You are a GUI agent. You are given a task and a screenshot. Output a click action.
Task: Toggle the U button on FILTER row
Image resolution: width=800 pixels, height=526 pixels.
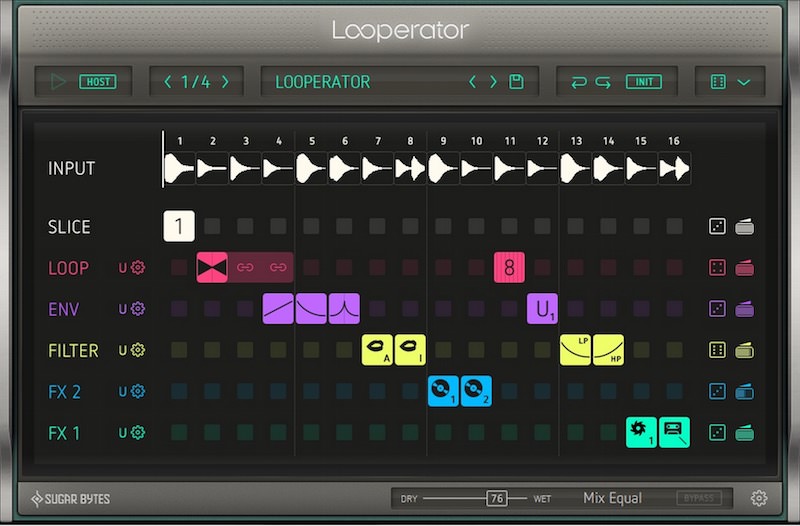(x=122, y=350)
